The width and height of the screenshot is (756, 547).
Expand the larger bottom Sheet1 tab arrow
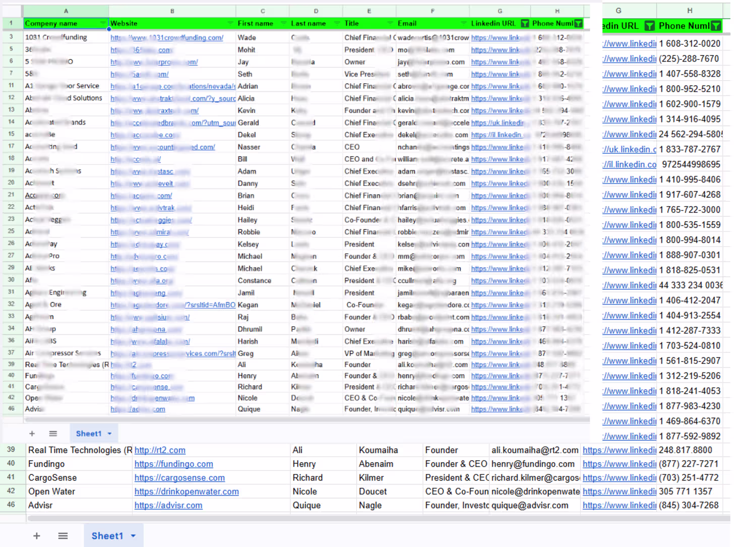(x=133, y=536)
